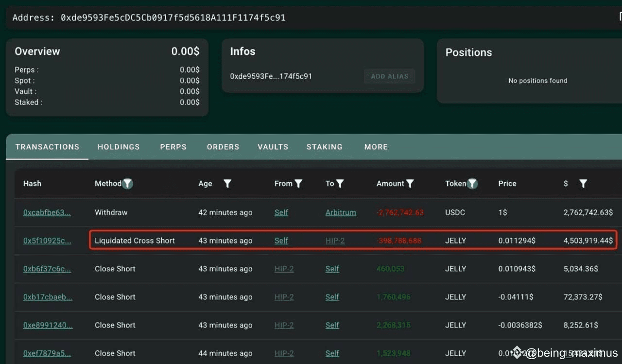622x364 pixels.
Task: Open liquidation transaction hash 0x5f10925c
Action: coord(47,241)
